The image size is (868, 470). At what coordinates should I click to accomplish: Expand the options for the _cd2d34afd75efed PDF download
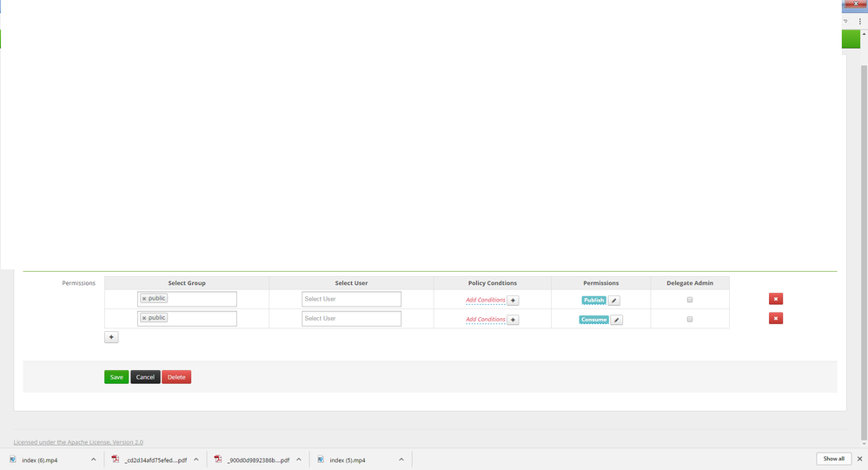tap(196, 460)
